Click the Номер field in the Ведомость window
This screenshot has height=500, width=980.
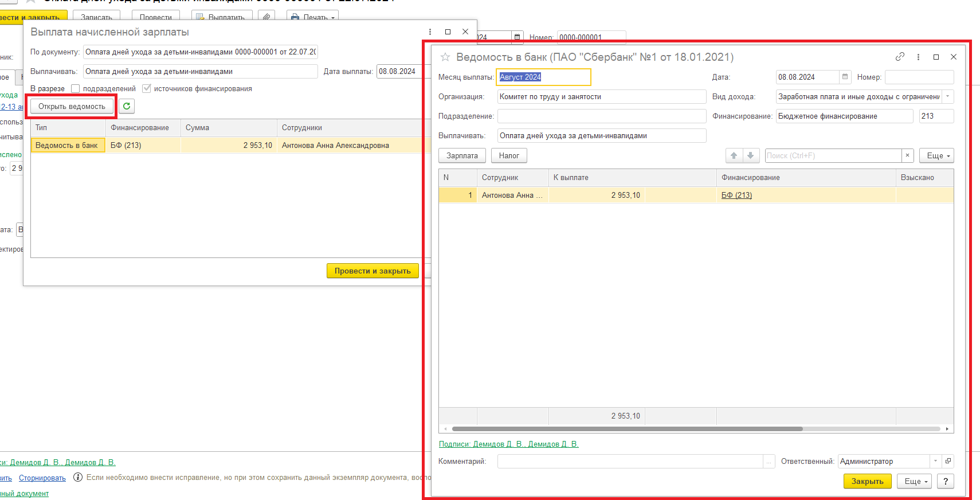(x=919, y=77)
